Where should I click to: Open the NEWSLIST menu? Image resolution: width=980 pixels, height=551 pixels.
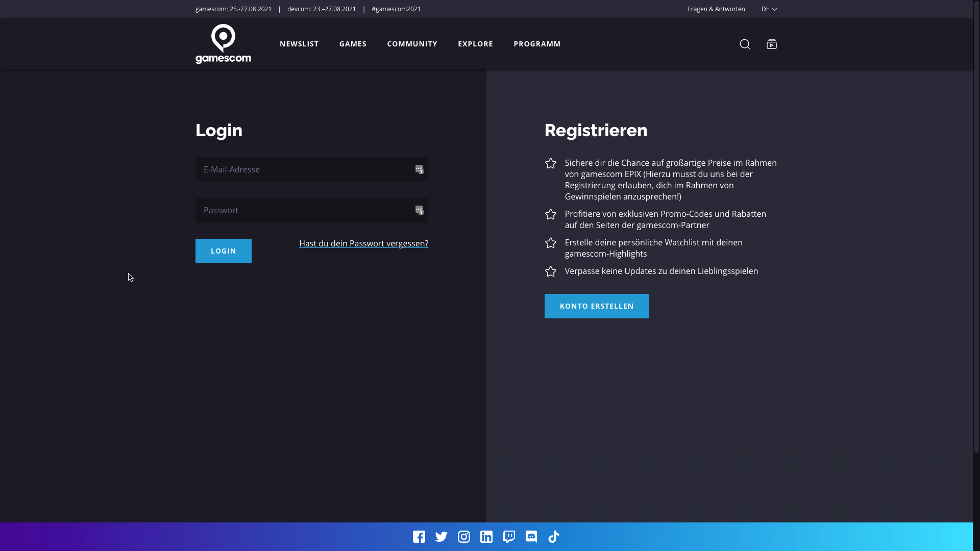(299, 44)
